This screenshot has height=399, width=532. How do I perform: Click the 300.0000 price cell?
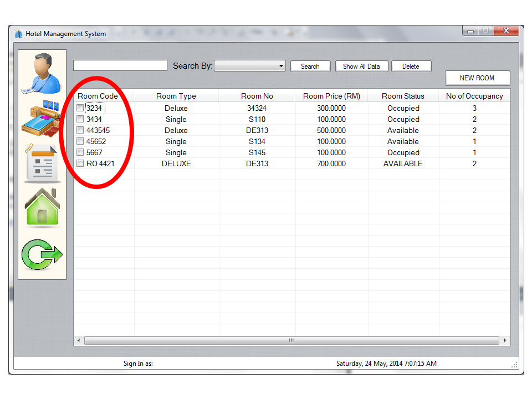click(x=331, y=108)
